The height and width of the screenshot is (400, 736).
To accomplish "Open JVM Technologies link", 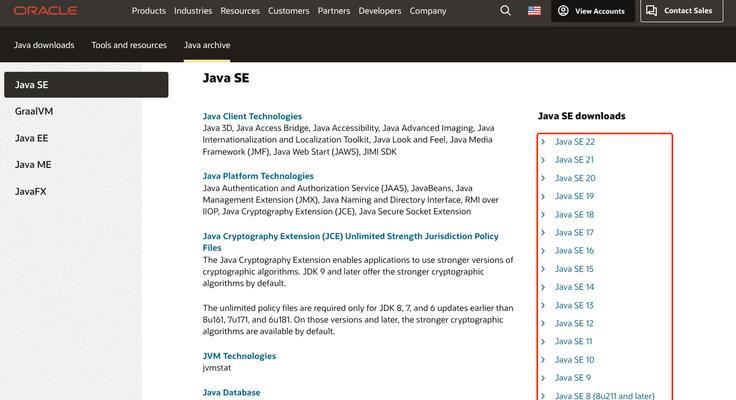I will [x=239, y=356].
